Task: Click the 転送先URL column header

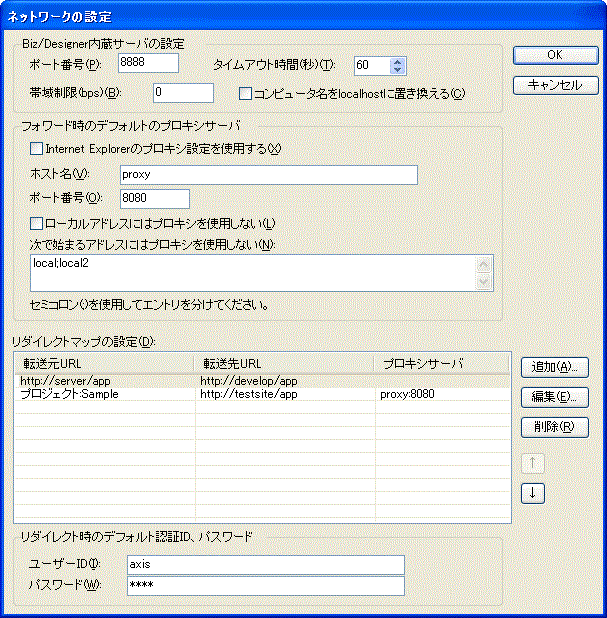Action: [284, 364]
